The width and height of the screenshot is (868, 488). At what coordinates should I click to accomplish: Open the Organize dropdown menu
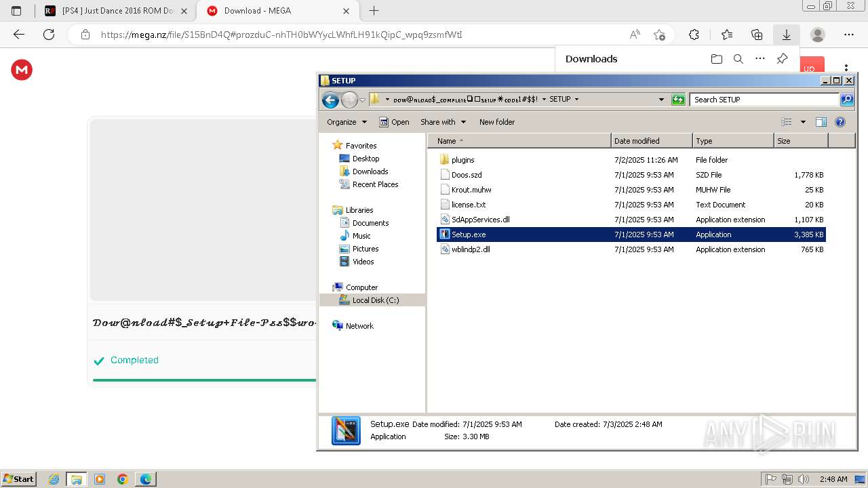click(x=347, y=122)
